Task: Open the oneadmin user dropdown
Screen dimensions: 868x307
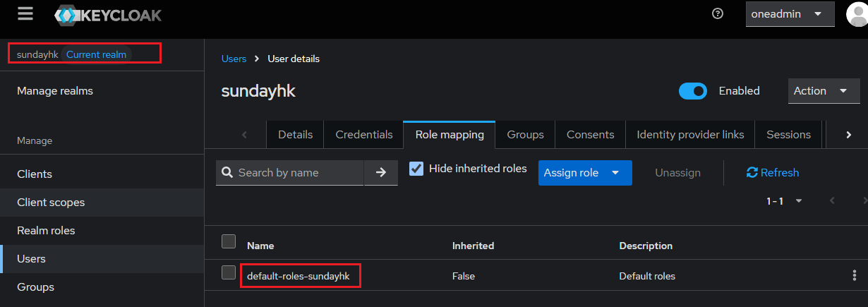Action: tap(790, 14)
